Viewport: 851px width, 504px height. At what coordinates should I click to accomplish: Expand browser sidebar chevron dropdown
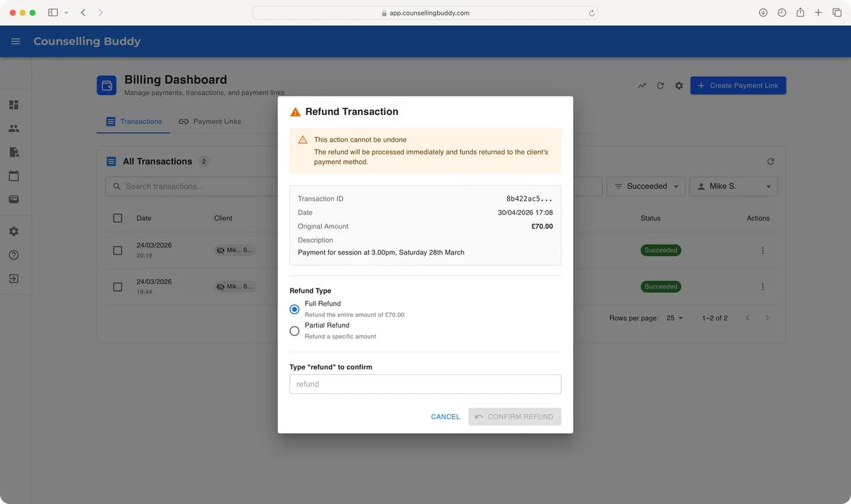[67, 13]
